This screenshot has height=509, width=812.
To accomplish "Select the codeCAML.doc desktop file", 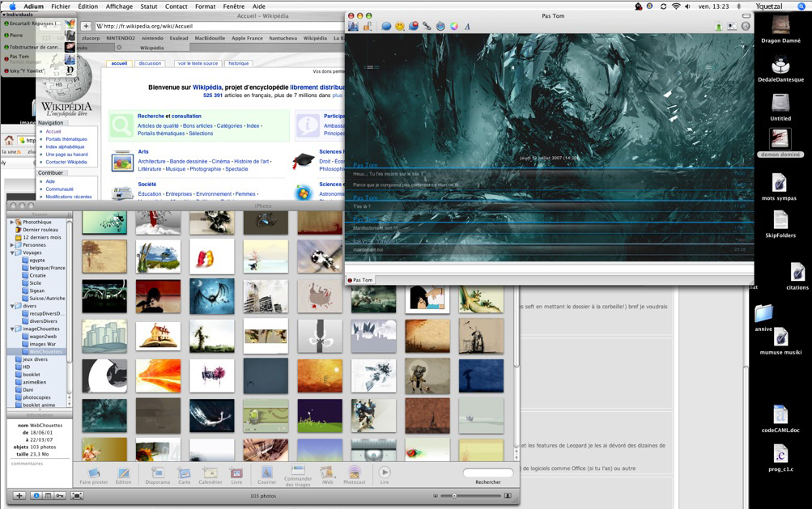I will 780,419.
